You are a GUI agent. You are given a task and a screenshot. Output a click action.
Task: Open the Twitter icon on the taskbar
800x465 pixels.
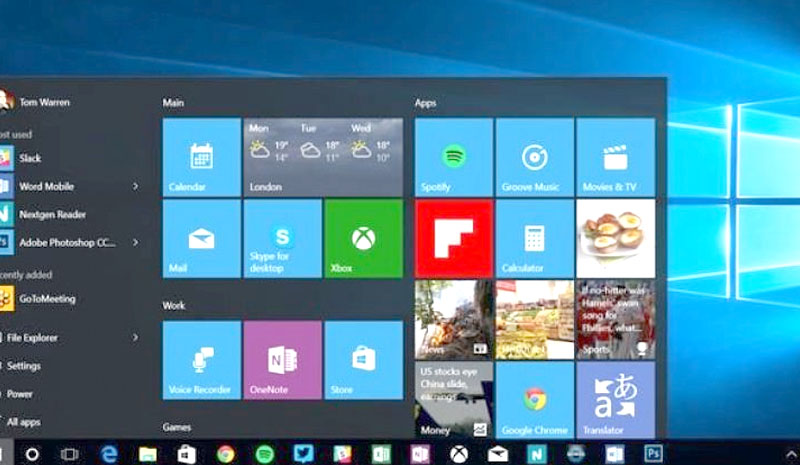303,454
